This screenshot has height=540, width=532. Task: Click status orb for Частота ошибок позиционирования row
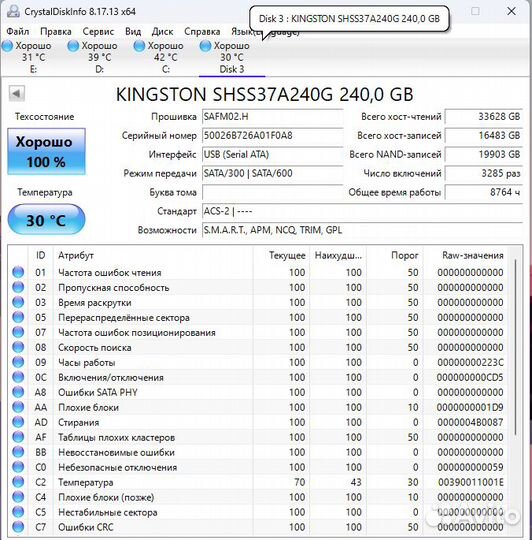[x=18, y=332]
